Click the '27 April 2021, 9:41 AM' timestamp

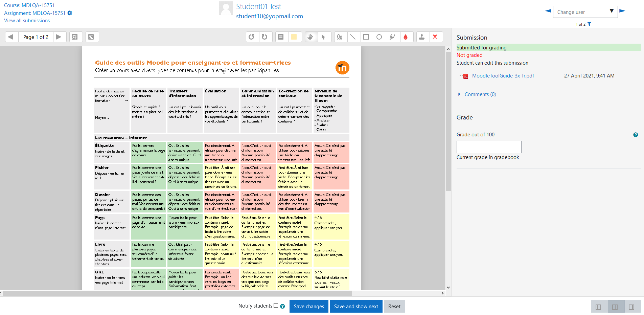tap(589, 76)
